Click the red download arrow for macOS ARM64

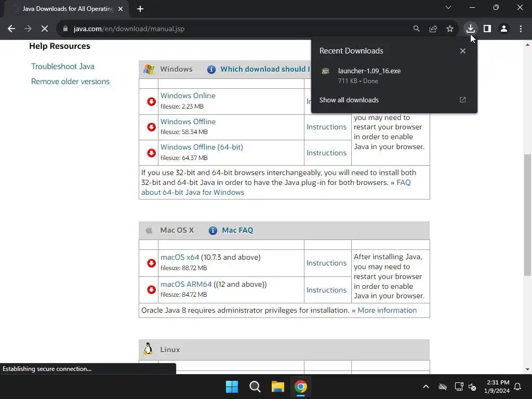coord(151,289)
